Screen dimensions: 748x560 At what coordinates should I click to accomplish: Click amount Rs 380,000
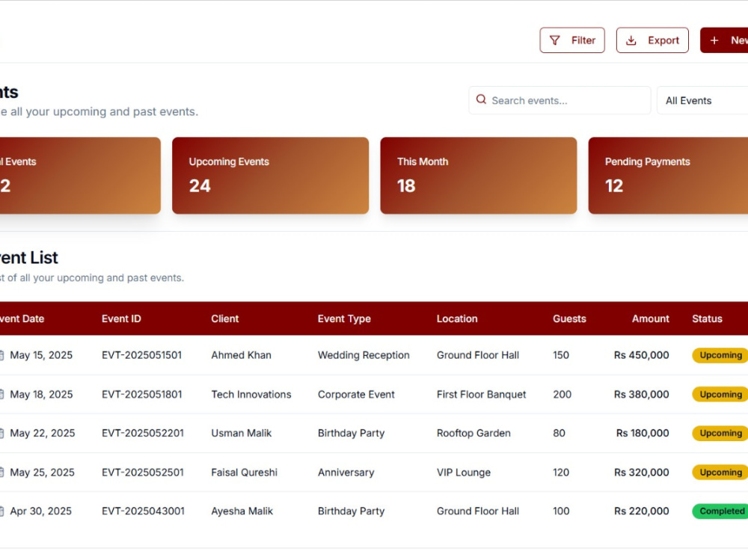pyautogui.click(x=641, y=395)
